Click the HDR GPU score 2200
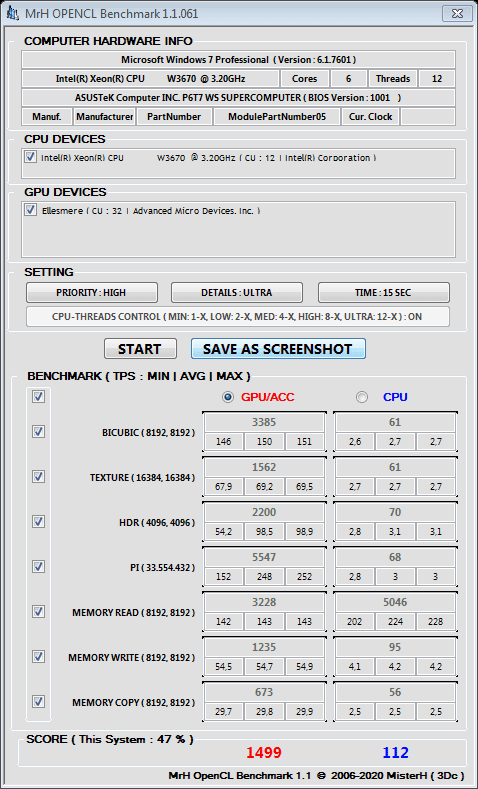 264,512
